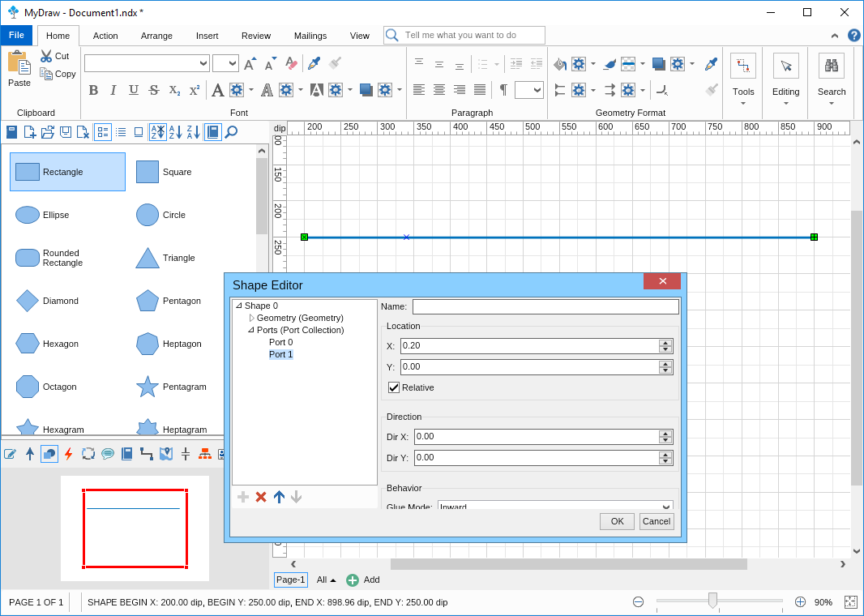Click the Copy icon in ribbon
864x616 pixels.
(x=46, y=73)
